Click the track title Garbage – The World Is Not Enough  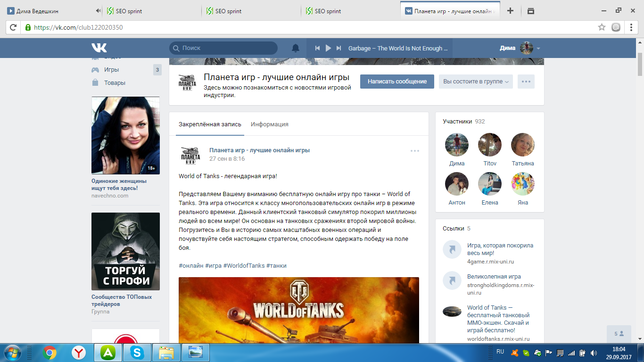pos(397,48)
